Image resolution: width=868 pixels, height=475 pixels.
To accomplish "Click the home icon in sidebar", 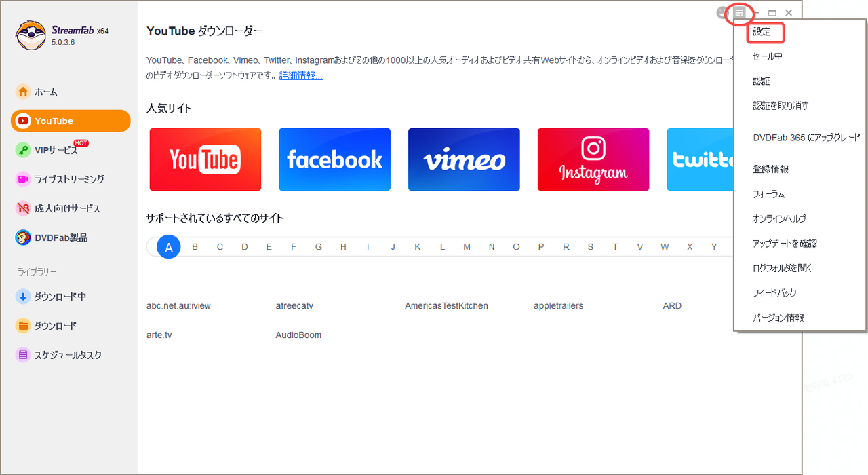I will (23, 92).
